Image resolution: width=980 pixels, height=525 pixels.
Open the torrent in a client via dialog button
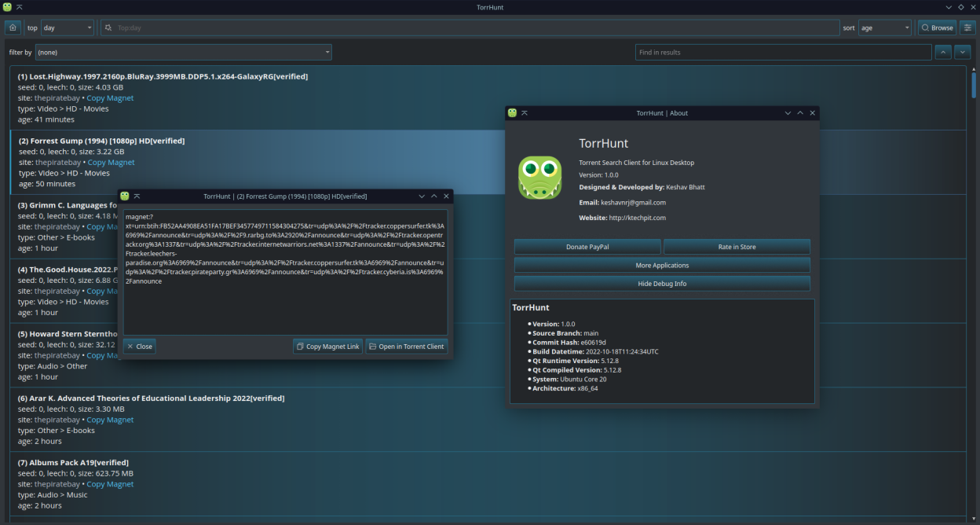(x=406, y=346)
